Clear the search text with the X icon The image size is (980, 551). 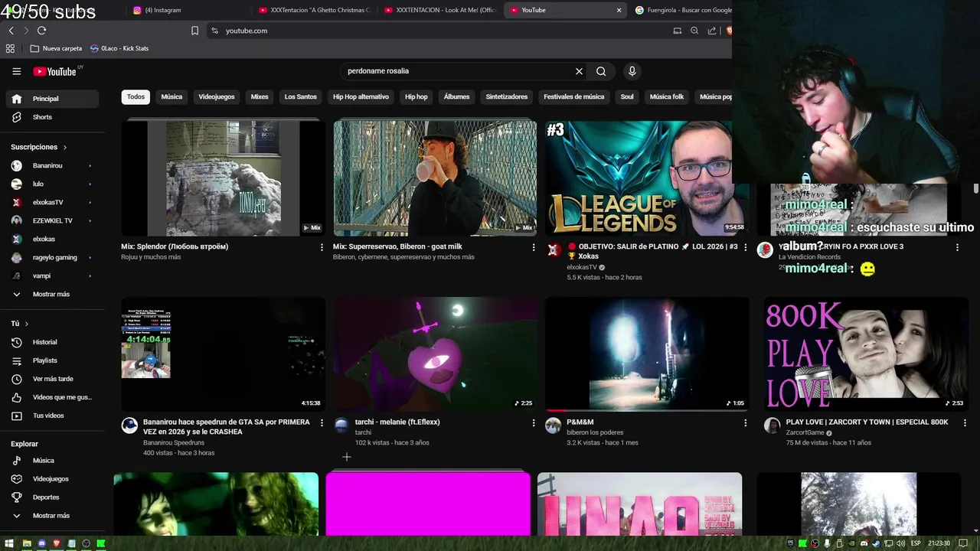[x=579, y=71]
